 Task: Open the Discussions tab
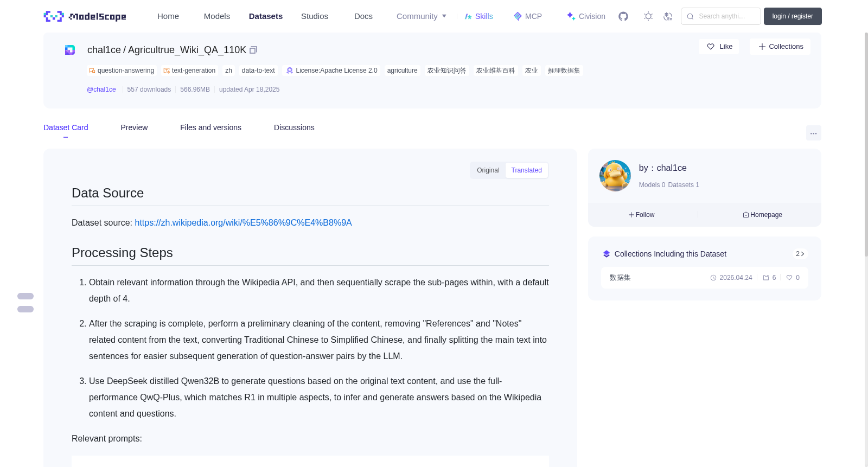(x=294, y=127)
